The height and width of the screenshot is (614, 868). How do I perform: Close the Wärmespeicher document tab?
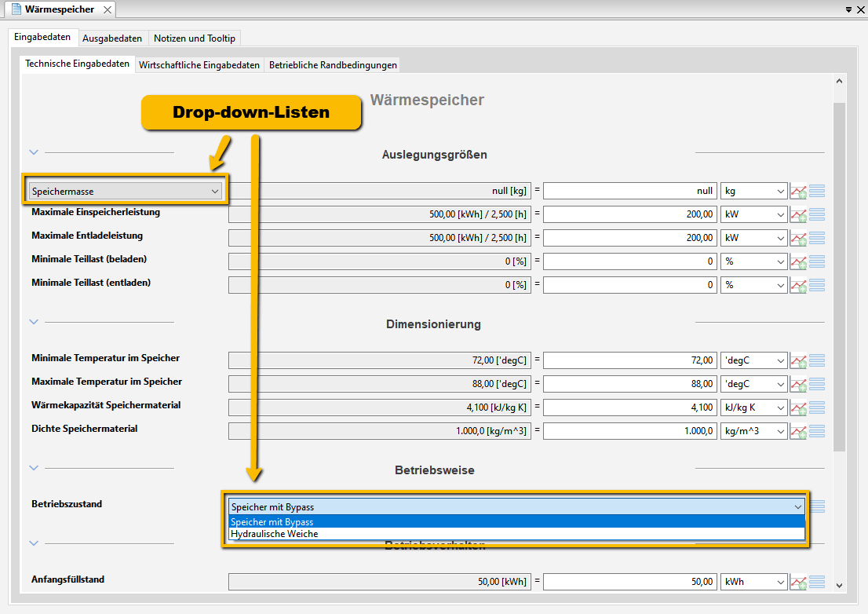tap(108, 9)
